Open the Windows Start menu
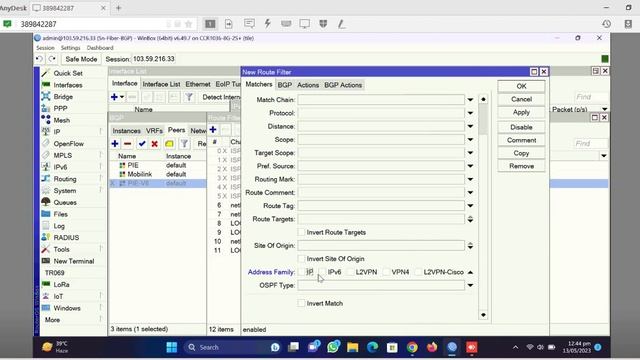The width and height of the screenshot is (640, 360). coord(172,347)
